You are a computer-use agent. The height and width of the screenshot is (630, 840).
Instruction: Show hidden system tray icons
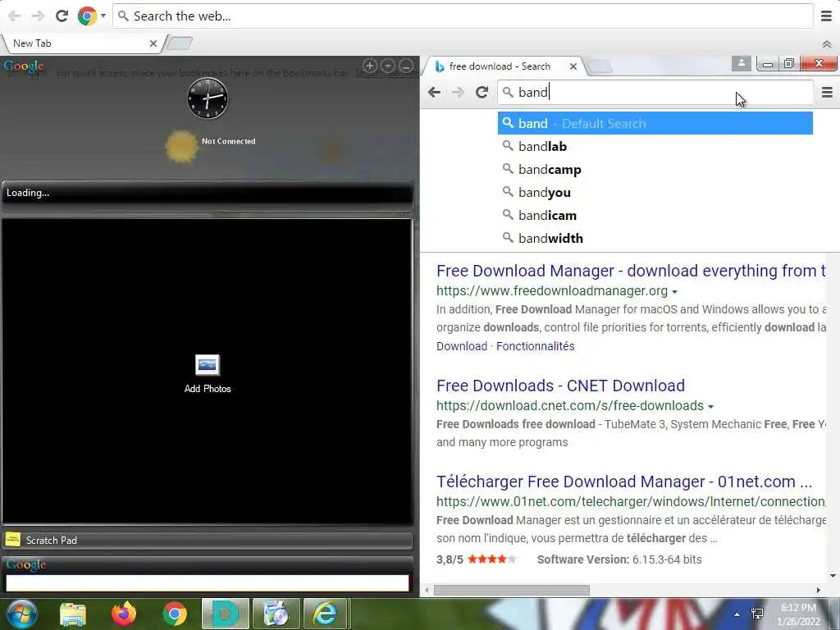[x=737, y=614]
